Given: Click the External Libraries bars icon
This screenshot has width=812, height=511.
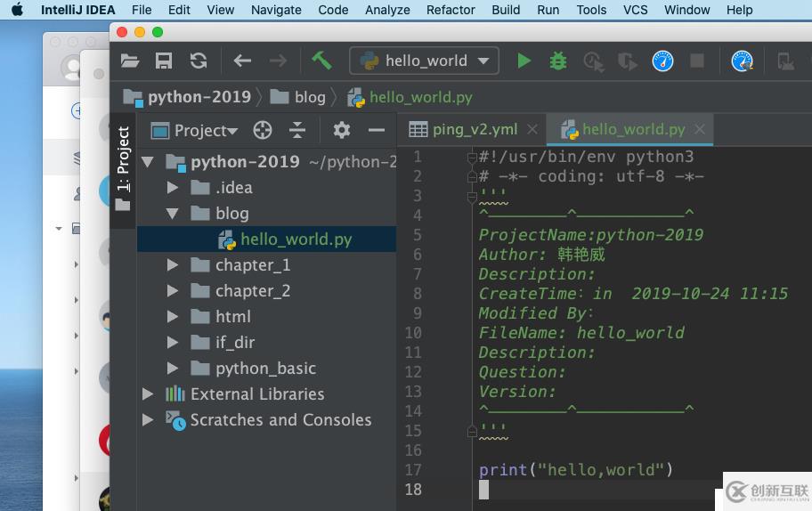Looking at the screenshot, I should coord(175,394).
